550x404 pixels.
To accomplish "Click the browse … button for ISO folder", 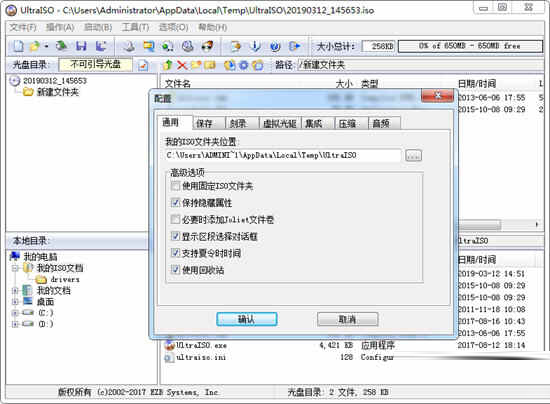I will (x=413, y=155).
